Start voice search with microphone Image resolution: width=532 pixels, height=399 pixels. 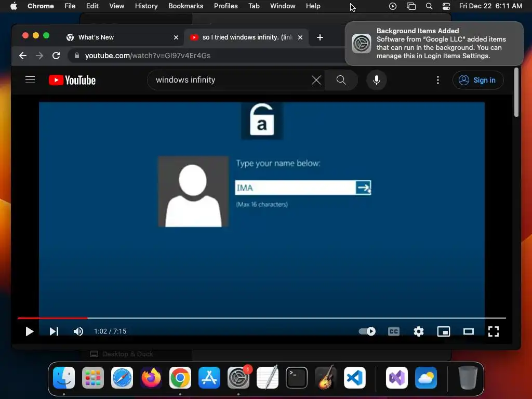[x=376, y=80]
